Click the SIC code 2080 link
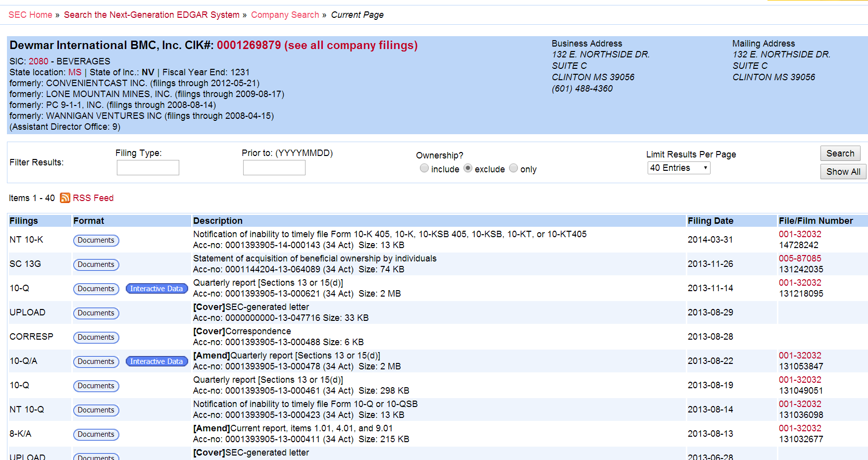 tap(39, 61)
